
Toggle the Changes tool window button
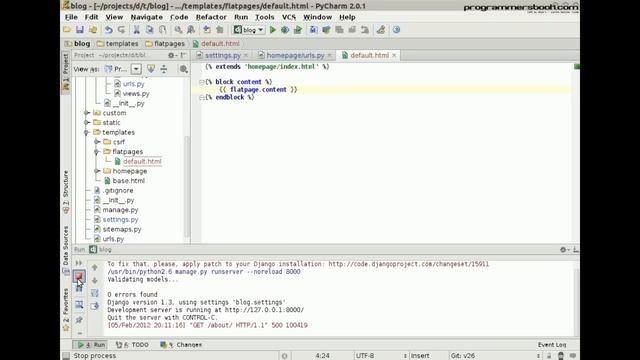coord(181,345)
